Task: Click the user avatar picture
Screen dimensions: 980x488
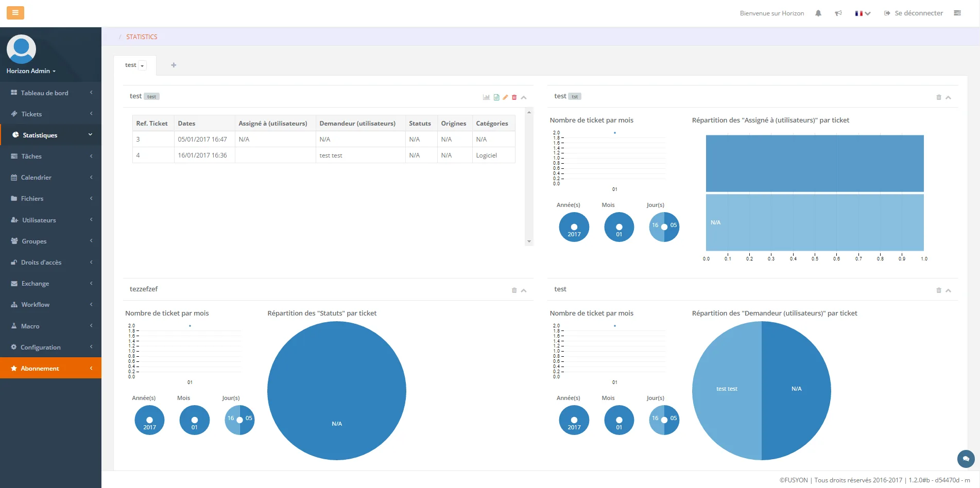Action: tap(21, 49)
